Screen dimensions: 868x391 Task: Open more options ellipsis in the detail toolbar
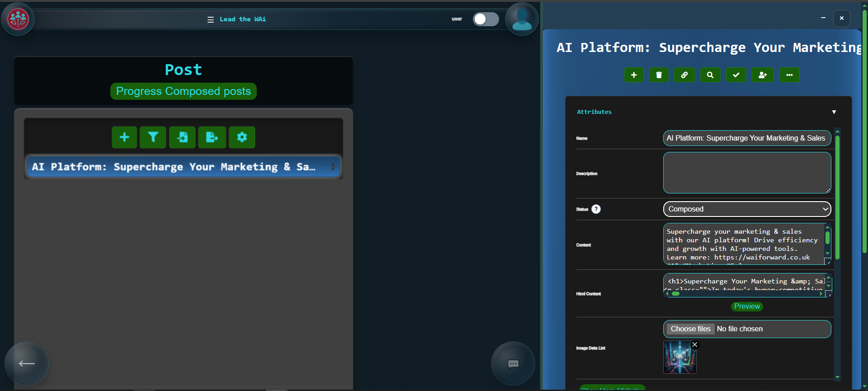pos(789,75)
